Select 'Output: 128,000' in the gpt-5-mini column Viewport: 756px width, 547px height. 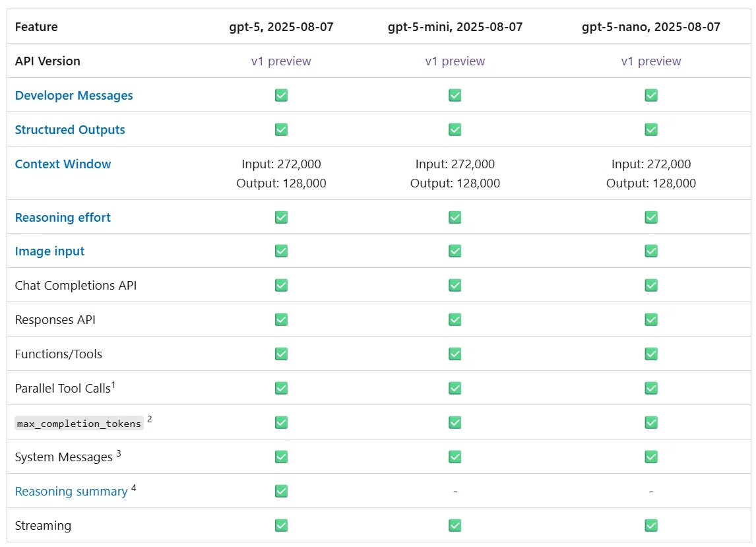pos(455,183)
